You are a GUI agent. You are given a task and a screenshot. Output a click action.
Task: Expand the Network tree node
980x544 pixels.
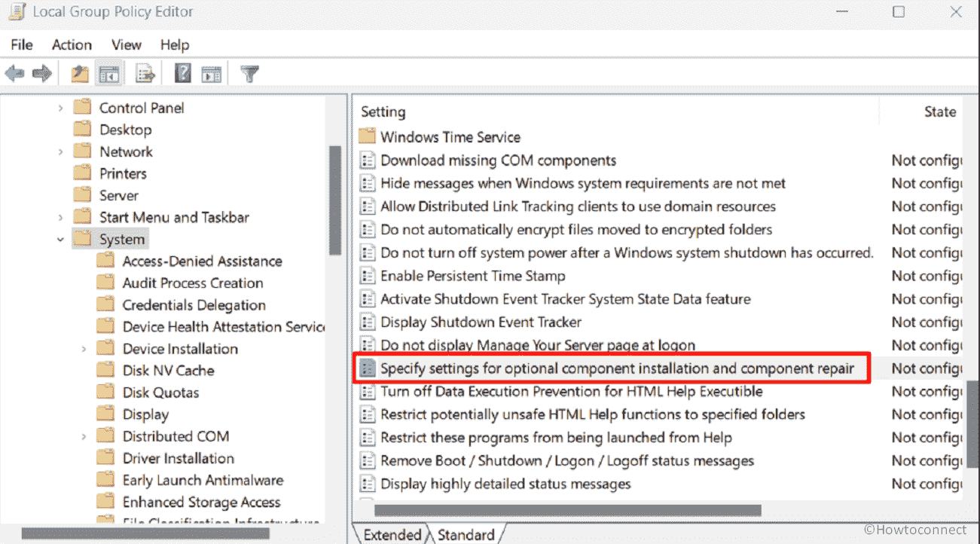click(61, 152)
